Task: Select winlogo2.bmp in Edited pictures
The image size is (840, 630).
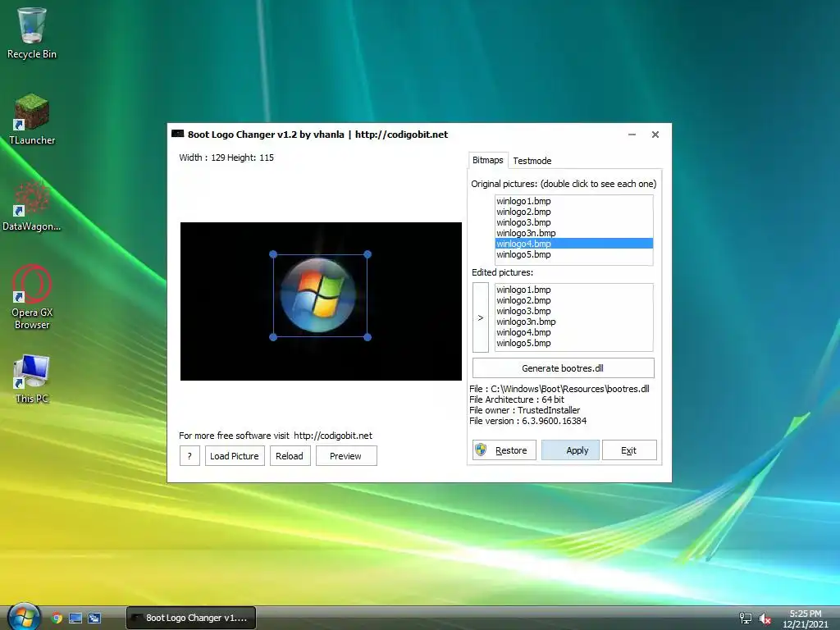Action: [573, 300]
